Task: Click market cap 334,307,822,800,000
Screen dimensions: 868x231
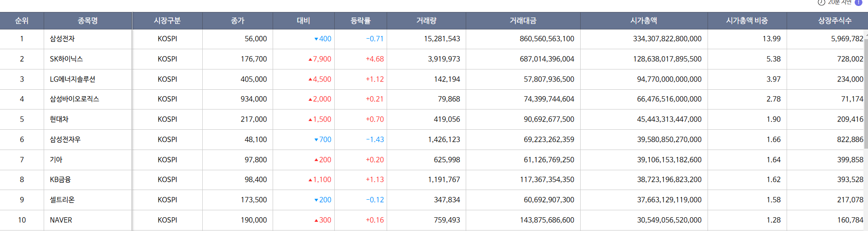Action: click(667, 39)
